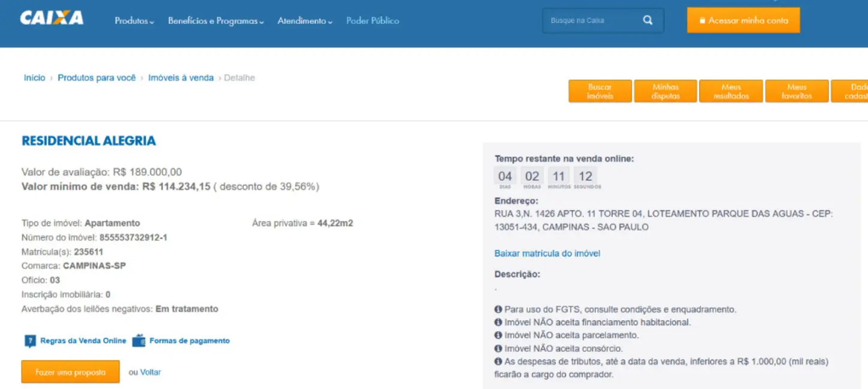Click the search magnifier icon
The height and width of the screenshot is (389, 868).
[648, 20]
